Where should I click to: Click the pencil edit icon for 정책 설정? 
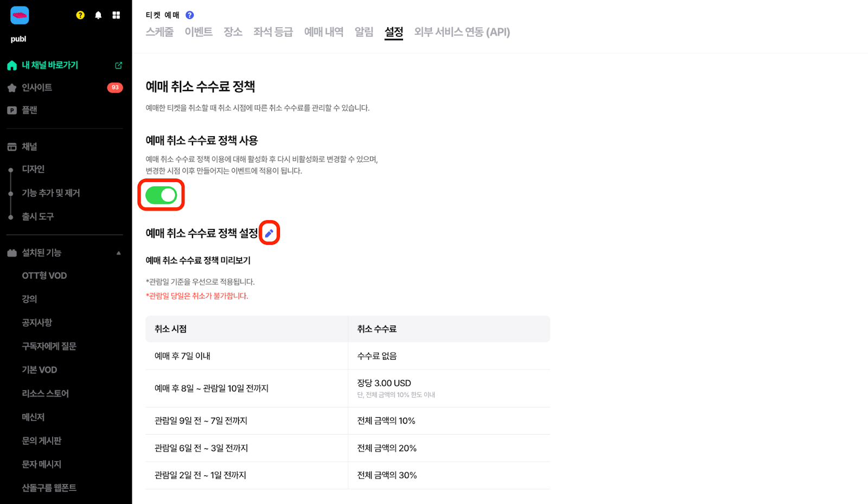point(269,233)
